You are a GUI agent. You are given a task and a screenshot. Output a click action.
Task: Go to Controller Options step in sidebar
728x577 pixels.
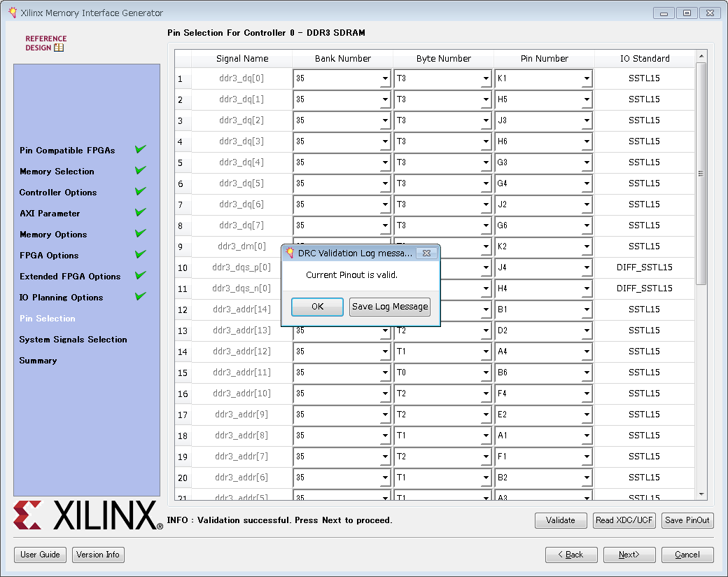(x=58, y=193)
